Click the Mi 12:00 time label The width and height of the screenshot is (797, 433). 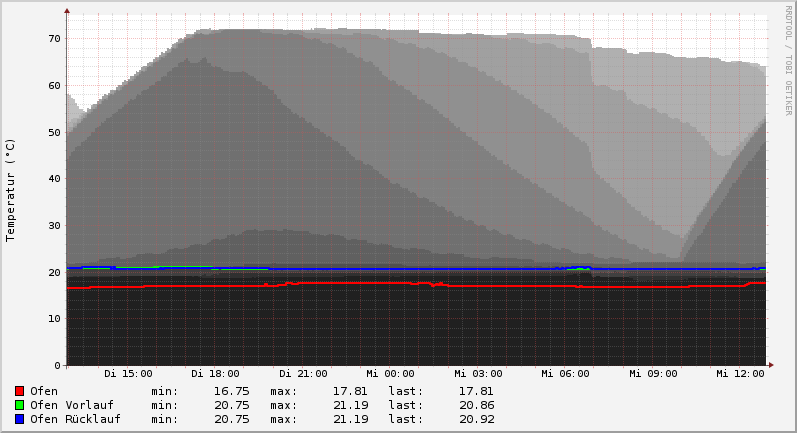740,374
